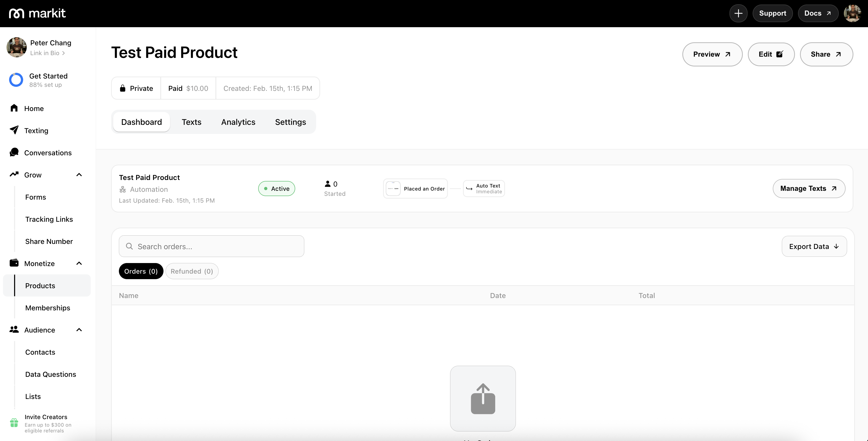Open the Settings tab
Screen dimensions: 868x441
point(290,122)
